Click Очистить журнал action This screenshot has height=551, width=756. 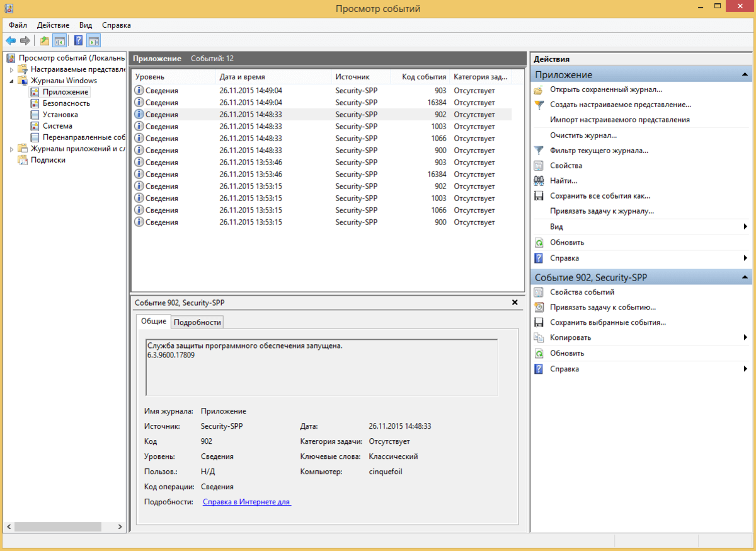tap(583, 136)
